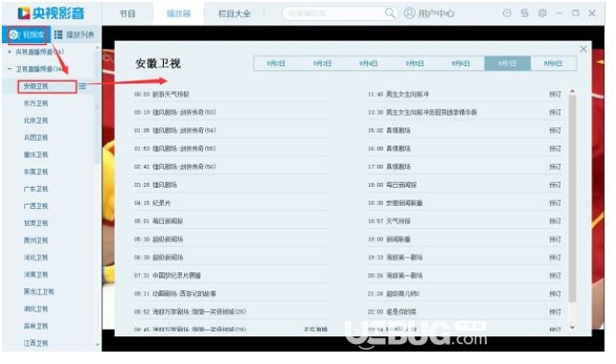Click 预订 on the 19:33 program row
616x364 pixels.
(555, 258)
